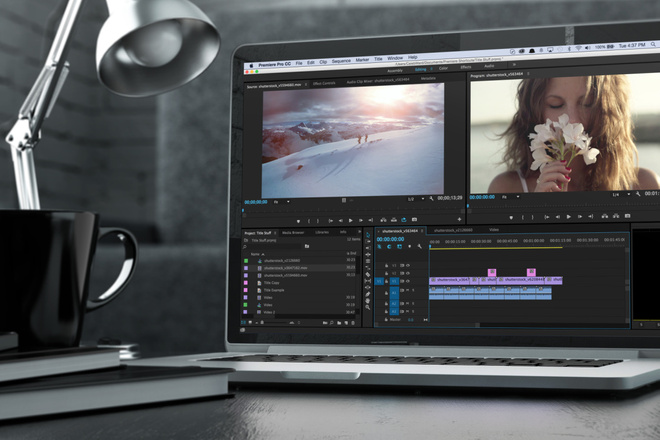Screen dimensions: 660x440
Task: Switch to the Color workspace
Action: (443, 68)
